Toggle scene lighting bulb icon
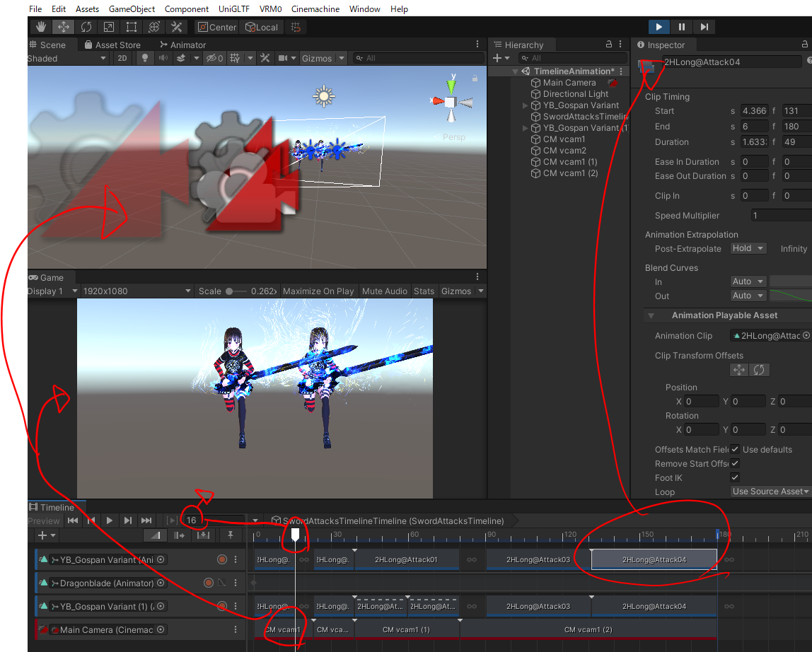This screenshot has width=812, height=652. pyautogui.click(x=145, y=58)
